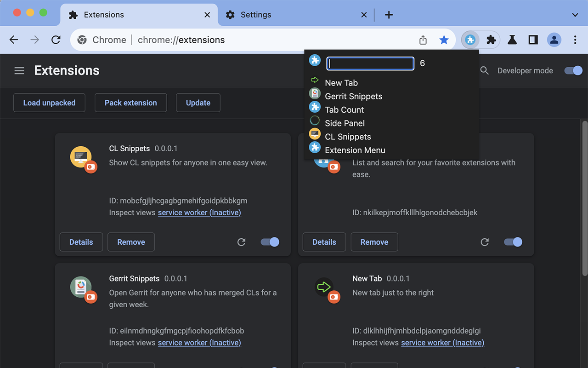The width and height of the screenshot is (588, 368).
Task: Select Tab Count in the Extension Menu popup
Action: 344,109
